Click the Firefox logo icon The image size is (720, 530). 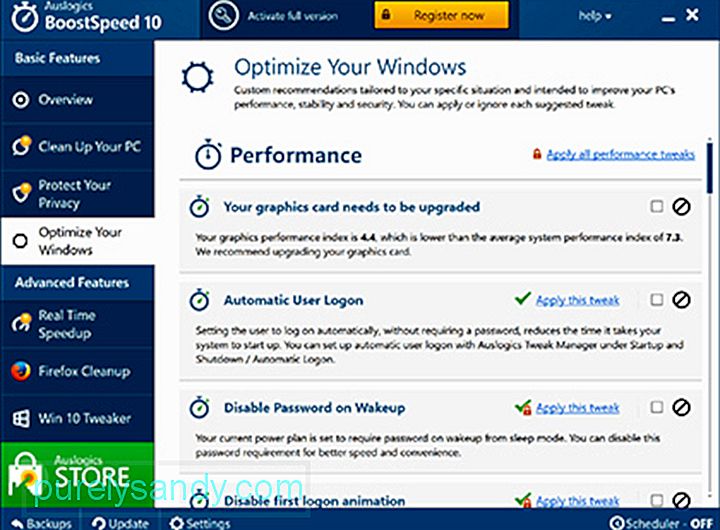[21, 371]
